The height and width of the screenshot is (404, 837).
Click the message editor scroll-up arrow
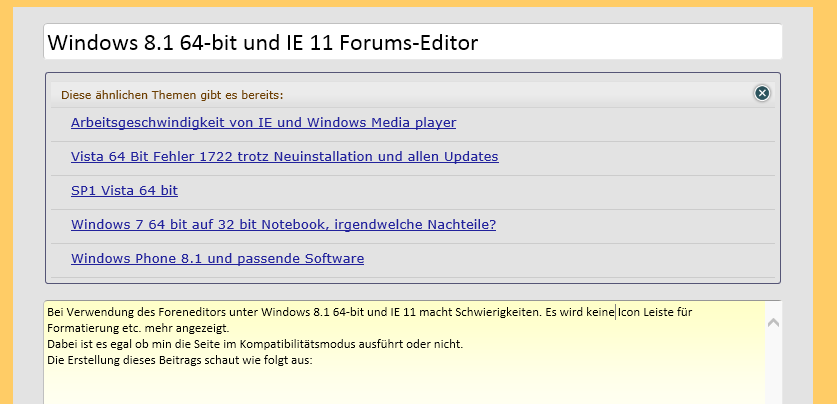[773, 322]
